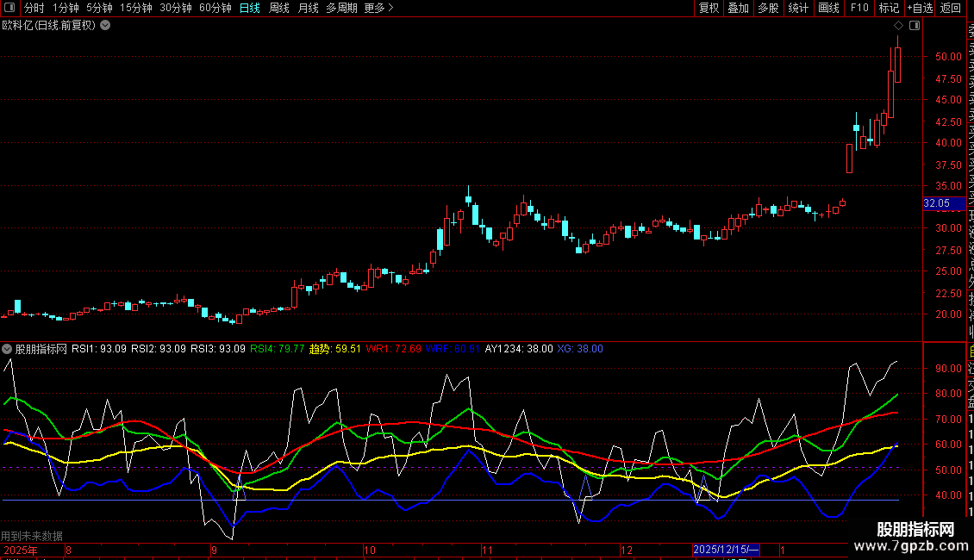Select the 60分钟 period tab
974x560 pixels.
215,8
